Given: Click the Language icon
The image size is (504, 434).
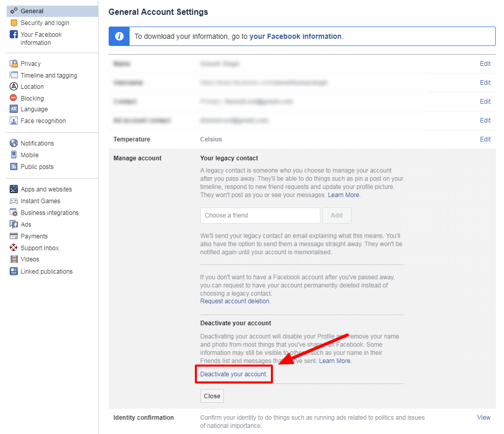Looking at the screenshot, I should [x=14, y=109].
